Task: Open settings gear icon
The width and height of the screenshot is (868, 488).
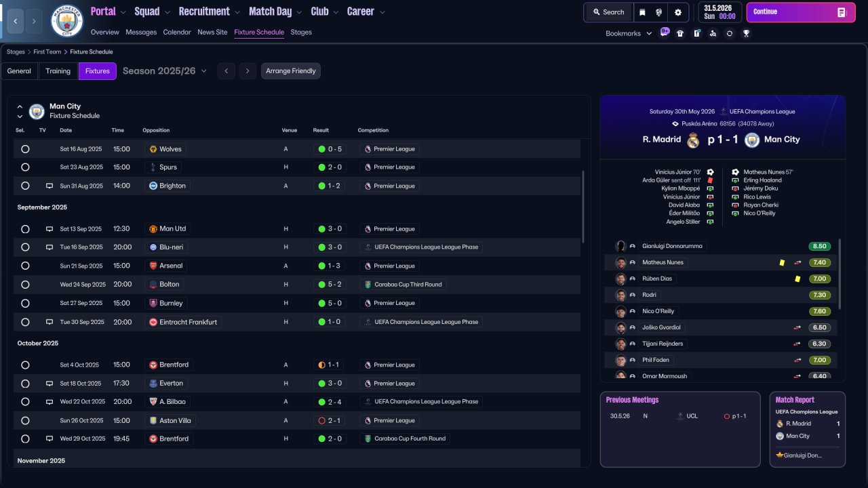Action: 678,12
